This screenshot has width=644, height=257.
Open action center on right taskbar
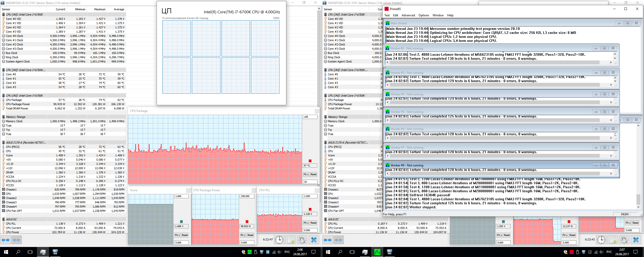click(x=635, y=252)
